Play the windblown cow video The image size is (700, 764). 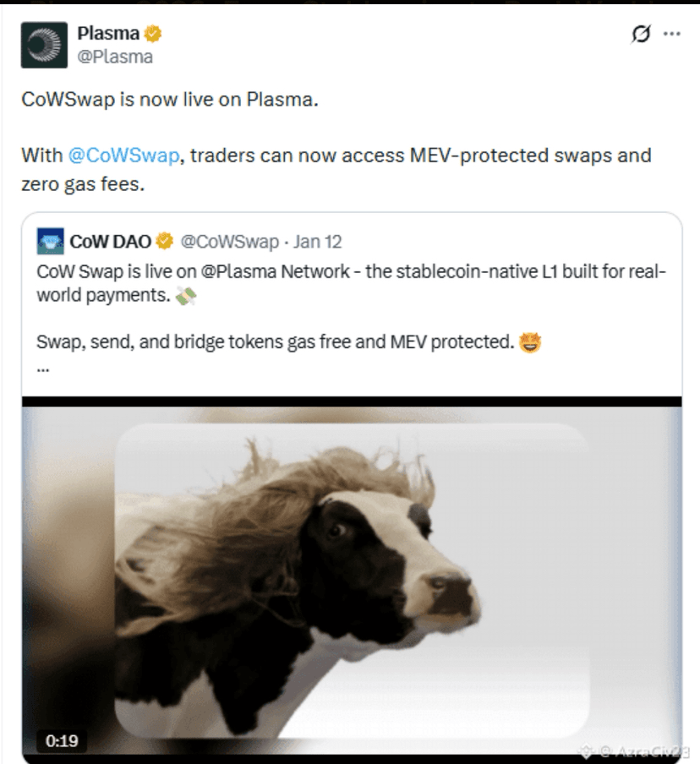[x=352, y=580]
